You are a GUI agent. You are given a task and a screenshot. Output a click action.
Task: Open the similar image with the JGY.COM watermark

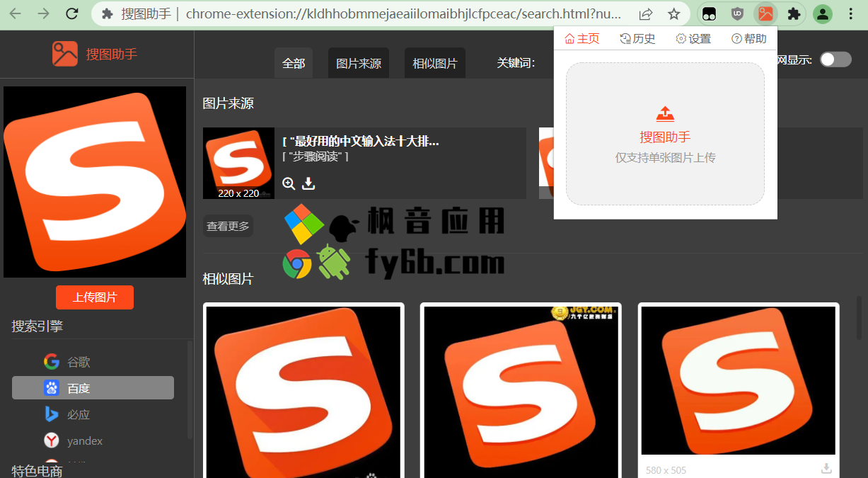(x=521, y=392)
